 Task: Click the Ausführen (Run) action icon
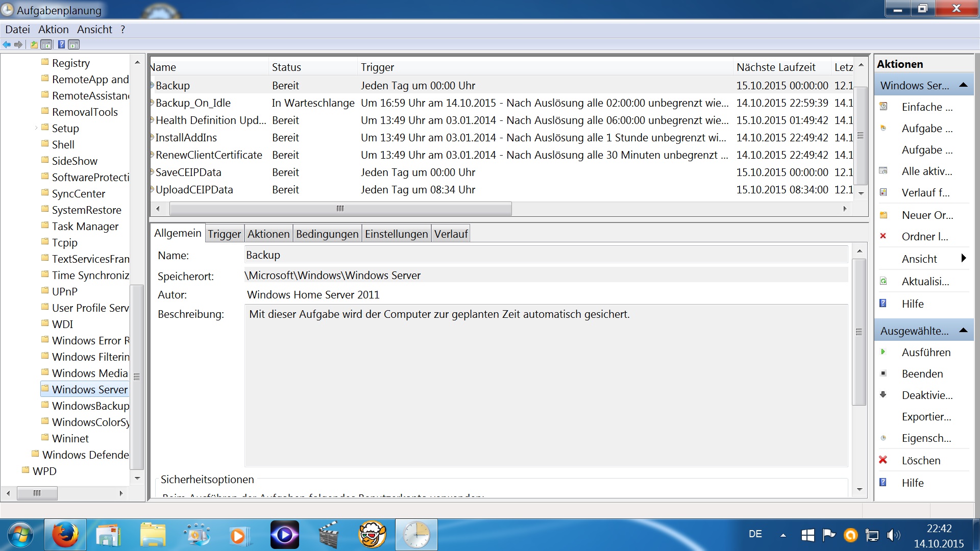(x=884, y=351)
